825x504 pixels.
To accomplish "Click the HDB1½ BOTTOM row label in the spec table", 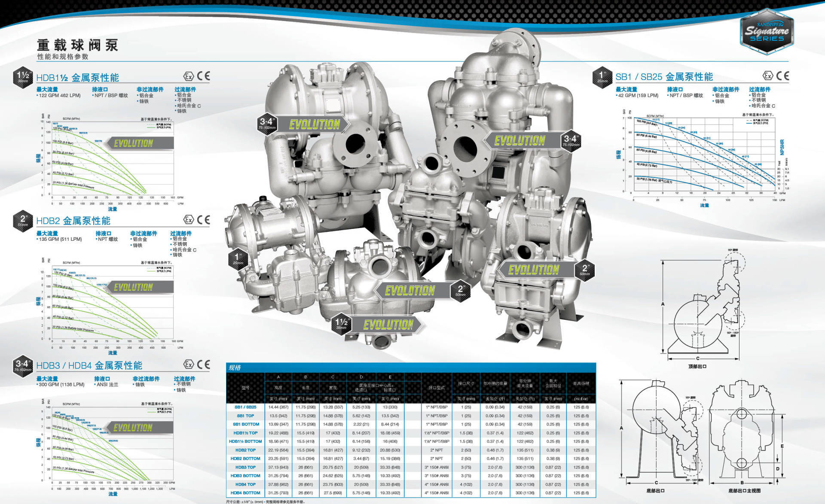I will click(245, 441).
